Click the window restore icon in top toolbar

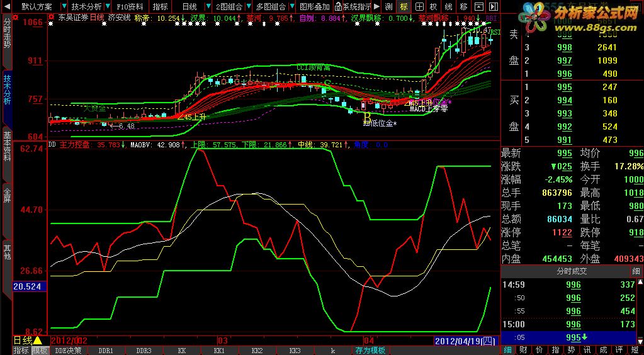[478, 6]
